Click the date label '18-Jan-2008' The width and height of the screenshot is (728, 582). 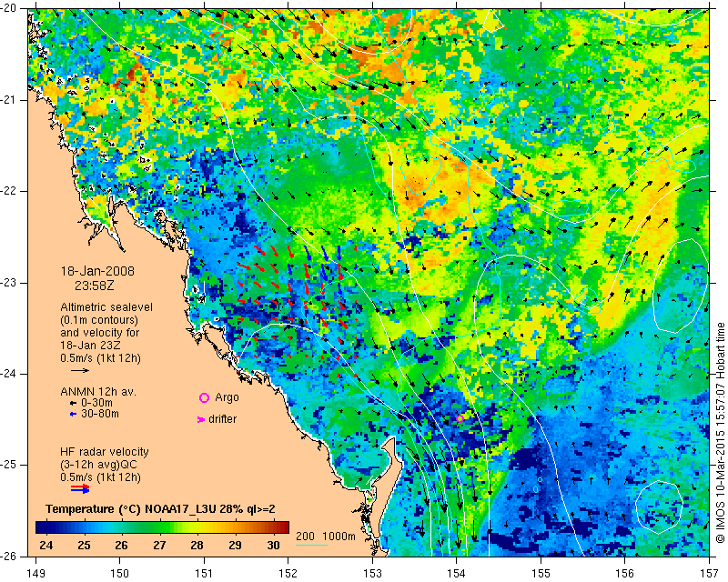[x=97, y=271]
